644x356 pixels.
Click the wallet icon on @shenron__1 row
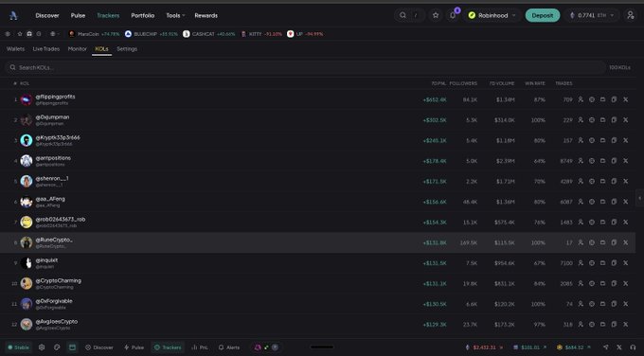point(602,181)
